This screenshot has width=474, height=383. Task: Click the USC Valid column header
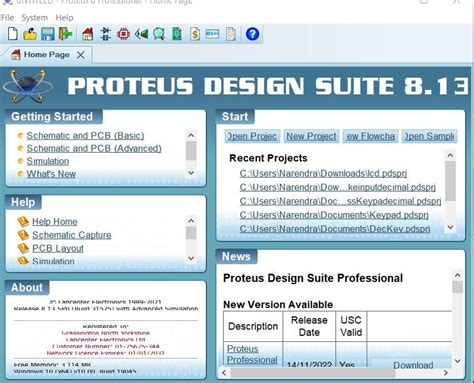(351, 326)
